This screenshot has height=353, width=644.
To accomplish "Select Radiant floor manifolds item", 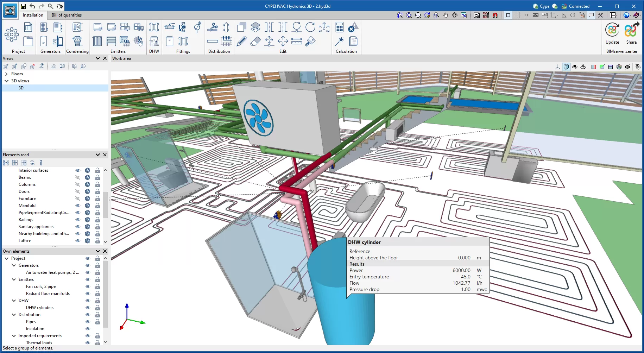I will click(x=48, y=294).
